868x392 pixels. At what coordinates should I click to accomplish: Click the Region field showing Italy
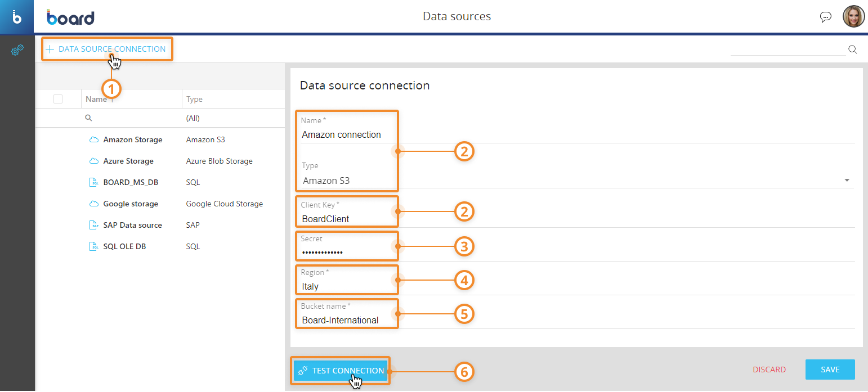(x=578, y=287)
